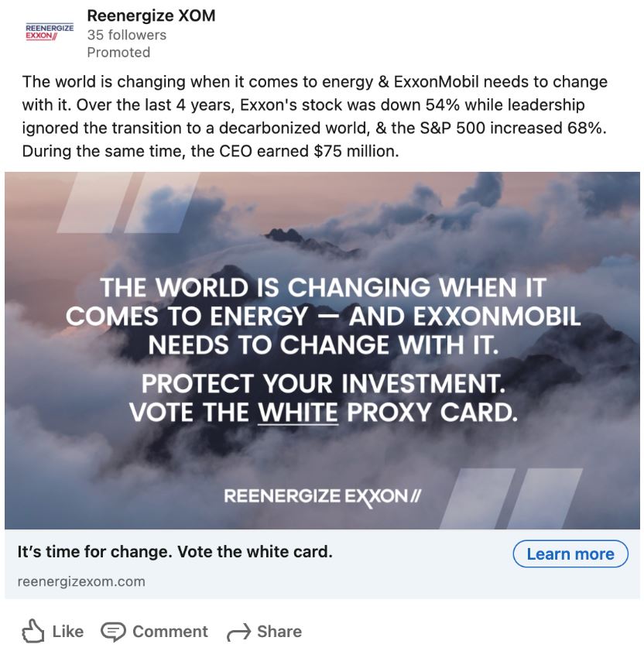The height and width of the screenshot is (651, 644).
Task: Click the speech bubble Comment icon
Action: (113, 632)
